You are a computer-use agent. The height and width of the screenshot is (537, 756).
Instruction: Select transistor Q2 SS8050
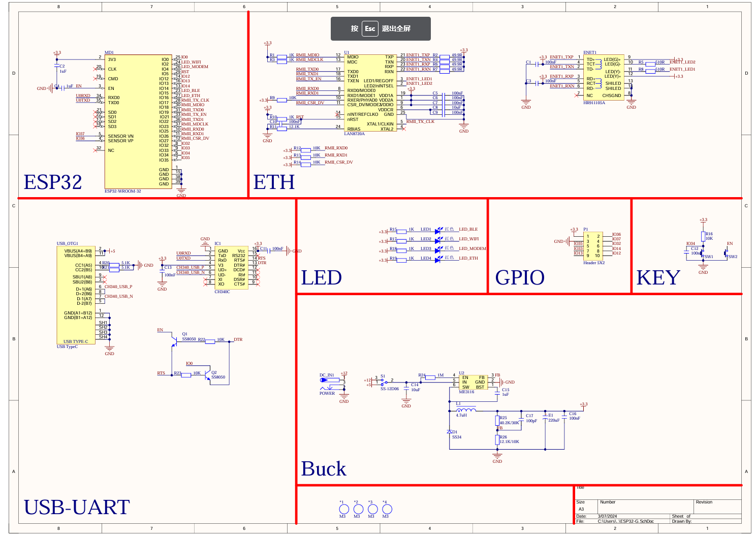tap(207, 376)
